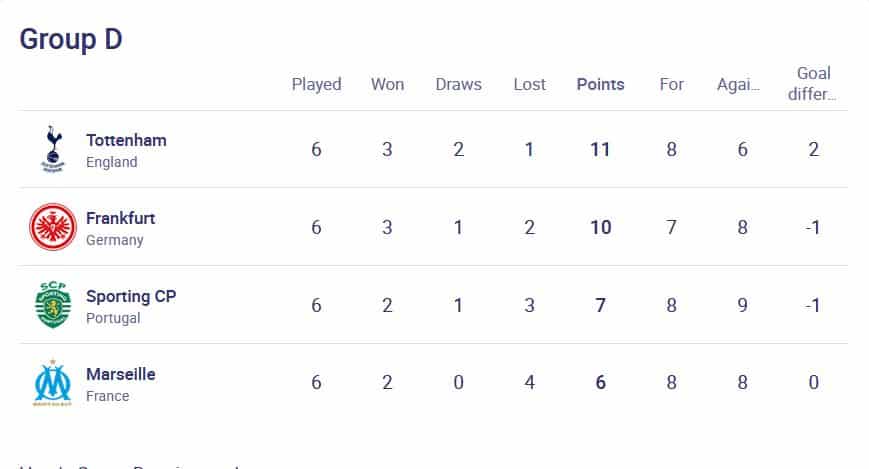Open the Sporting CP team link
Image resolution: width=869 pixels, height=469 pixels.
131,297
